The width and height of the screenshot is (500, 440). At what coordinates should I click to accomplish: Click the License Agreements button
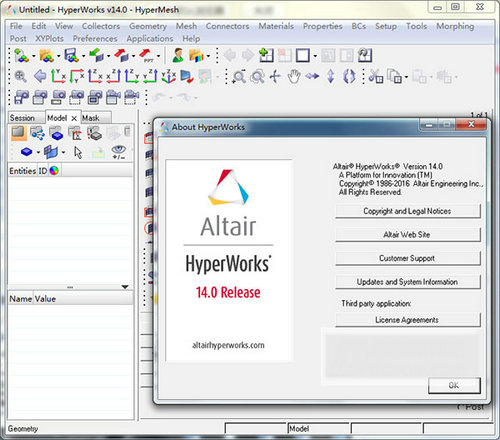[407, 320]
